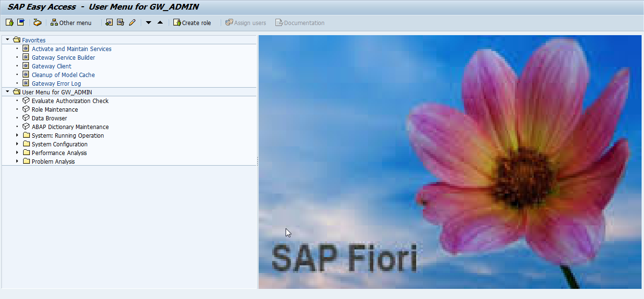
Task: Select Data Browser tree entry
Action: pos(49,118)
